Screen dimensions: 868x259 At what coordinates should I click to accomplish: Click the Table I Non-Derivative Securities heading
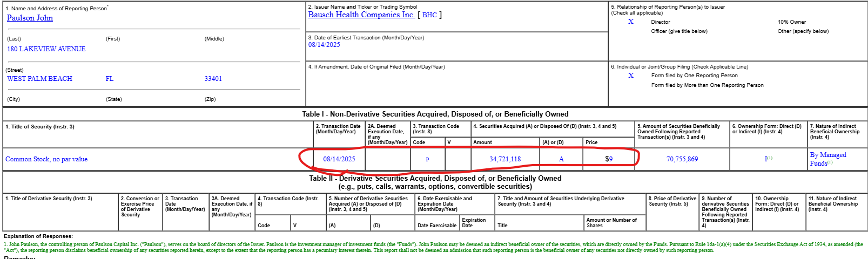click(435, 114)
